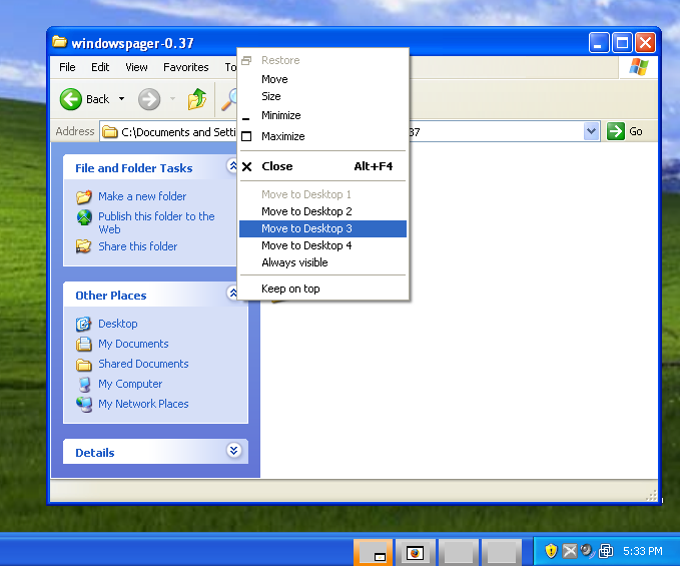Open the Back history dropdown arrow
The image size is (680, 566).
pos(122,99)
